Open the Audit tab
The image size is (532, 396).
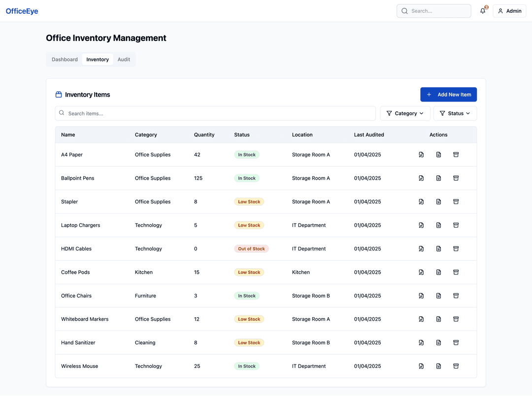pyautogui.click(x=124, y=59)
